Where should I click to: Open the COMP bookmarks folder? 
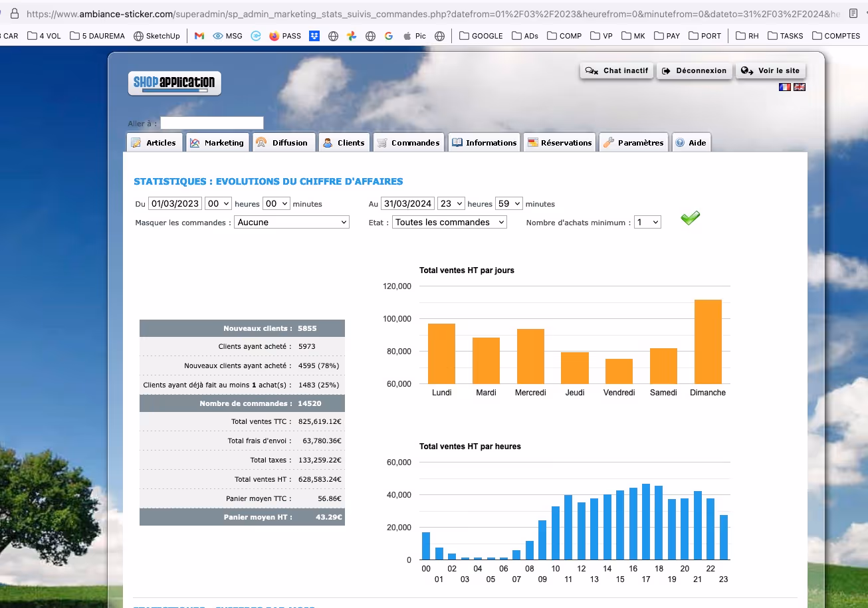[x=564, y=36]
